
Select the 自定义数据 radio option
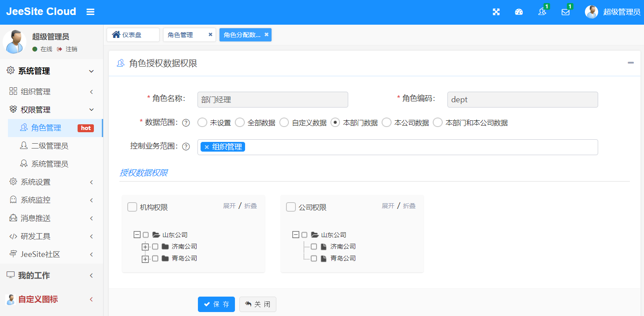point(284,123)
